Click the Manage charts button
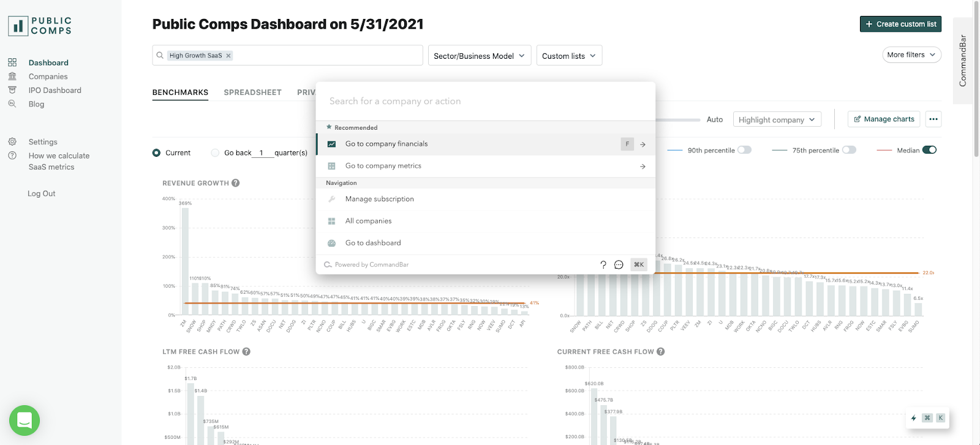Screen dimensions: 980x445 884,119
